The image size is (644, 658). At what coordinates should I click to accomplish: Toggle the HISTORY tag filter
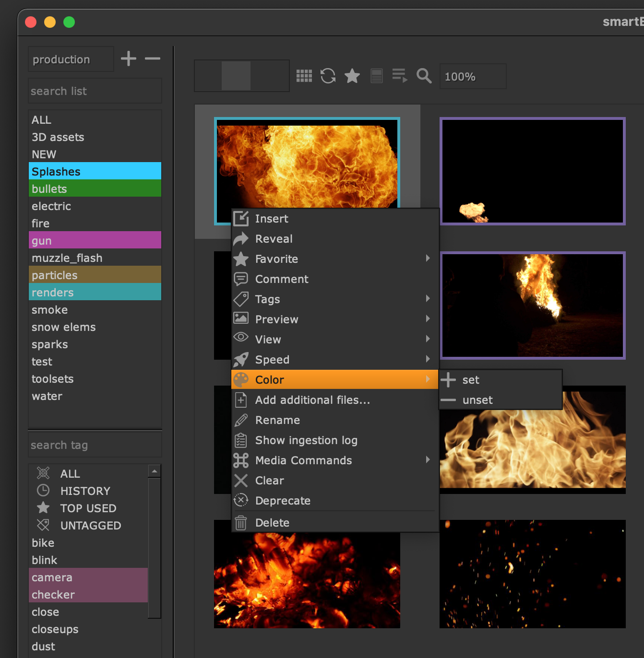coord(85,491)
